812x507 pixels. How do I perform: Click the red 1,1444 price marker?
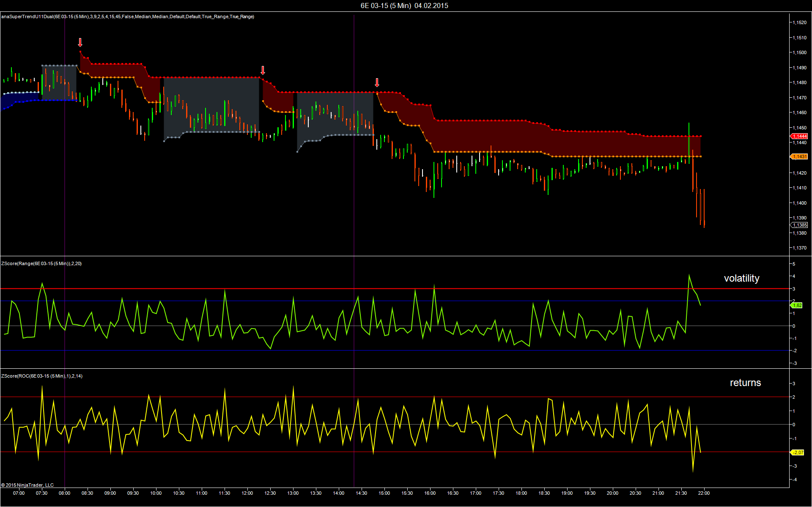click(x=799, y=136)
